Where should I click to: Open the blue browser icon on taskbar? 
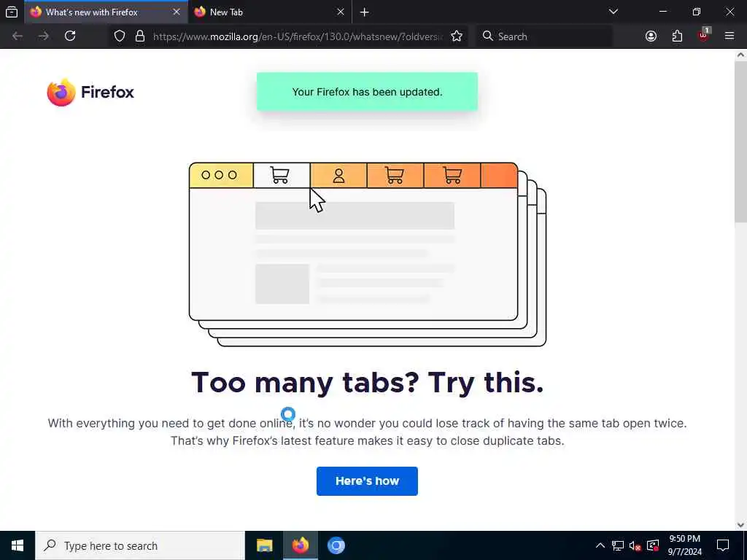tap(336, 545)
